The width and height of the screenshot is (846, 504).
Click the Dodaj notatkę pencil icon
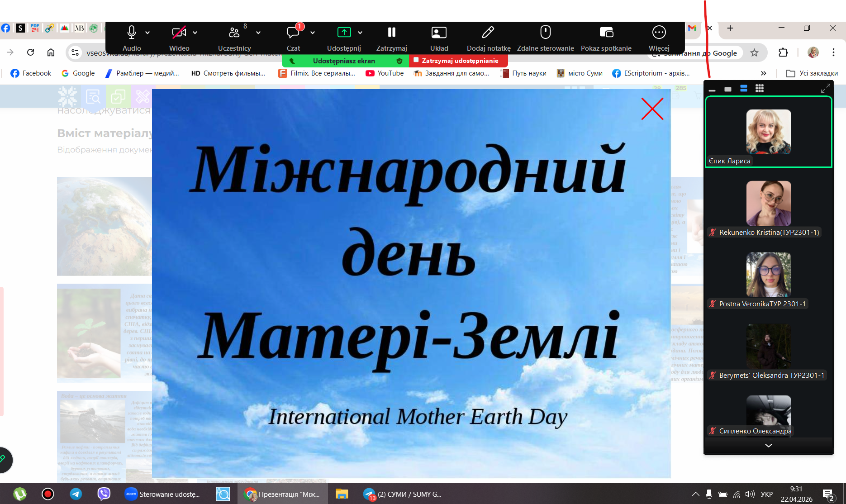[x=488, y=33]
